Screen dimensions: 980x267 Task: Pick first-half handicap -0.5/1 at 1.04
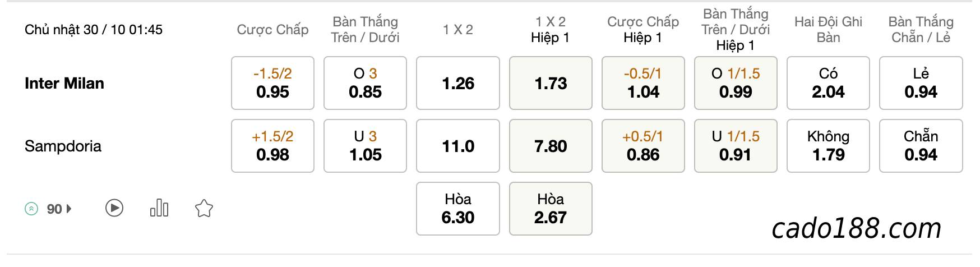pyautogui.click(x=643, y=83)
